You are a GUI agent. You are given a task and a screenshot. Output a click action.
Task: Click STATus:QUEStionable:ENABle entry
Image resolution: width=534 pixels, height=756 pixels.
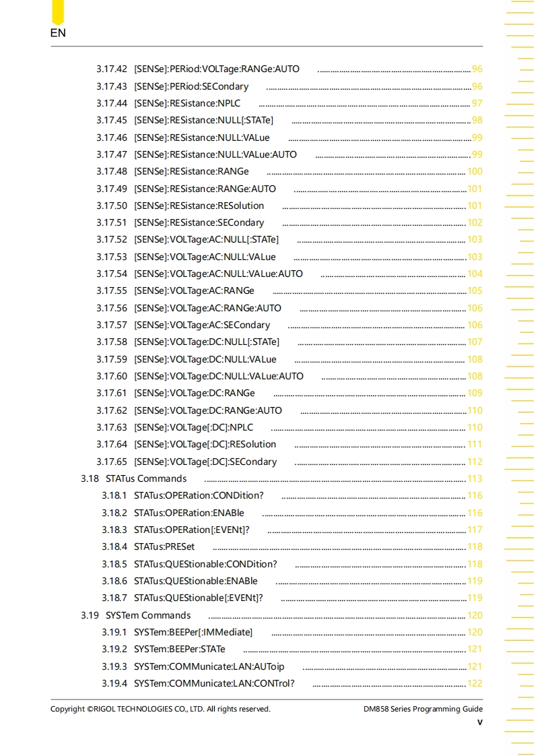pos(195,581)
